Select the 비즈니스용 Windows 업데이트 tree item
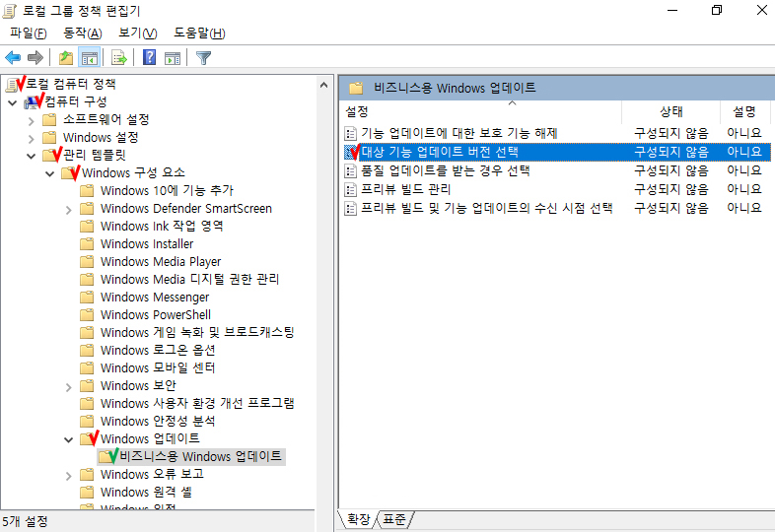Image resolution: width=775 pixels, height=532 pixels. (x=201, y=456)
